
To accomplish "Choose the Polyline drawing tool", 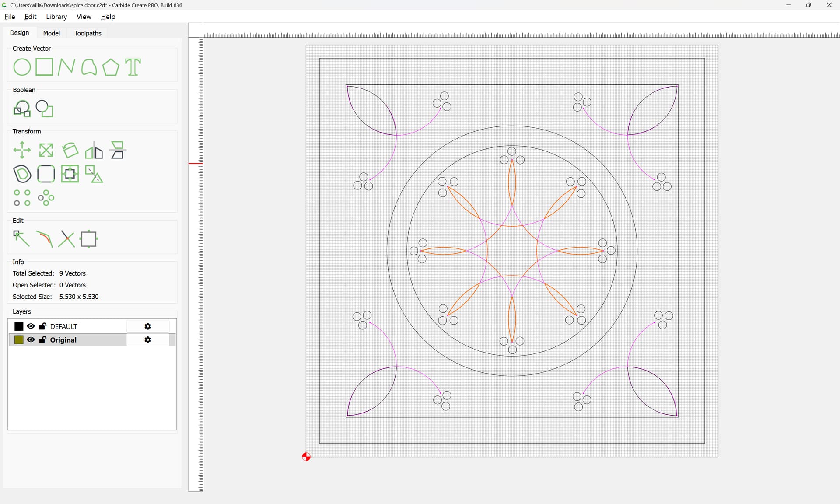I will [66, 67].
